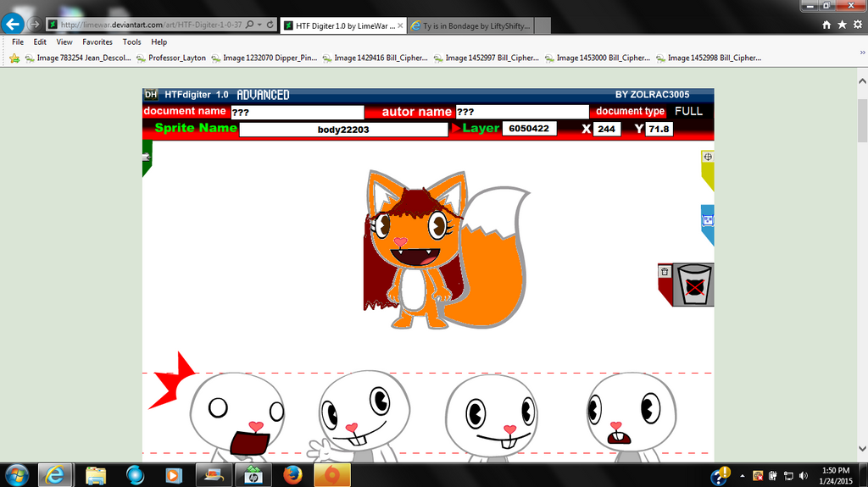Image resolution: width=868 pixels, height=487 pixels.
Task: Click the Sprite Name field body22203
Action: (343, 130)
